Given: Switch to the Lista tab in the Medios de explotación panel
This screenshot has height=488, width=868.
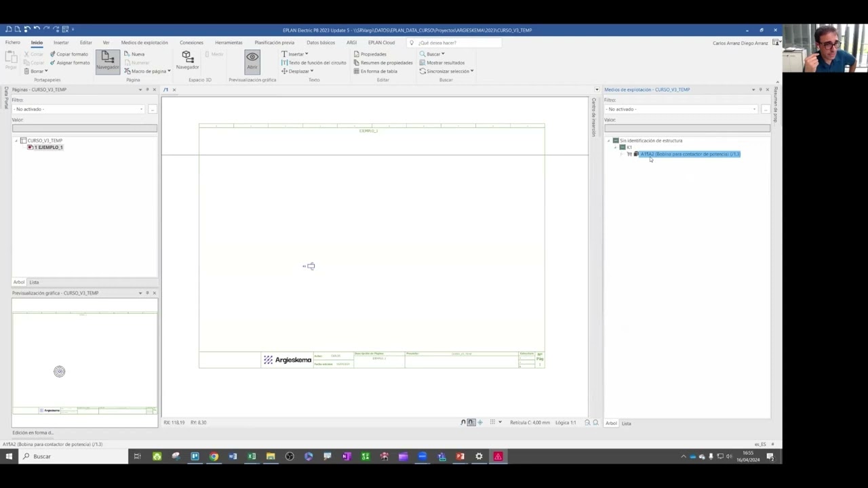Looking at the screenshot, I should click(x=627, y=424).
